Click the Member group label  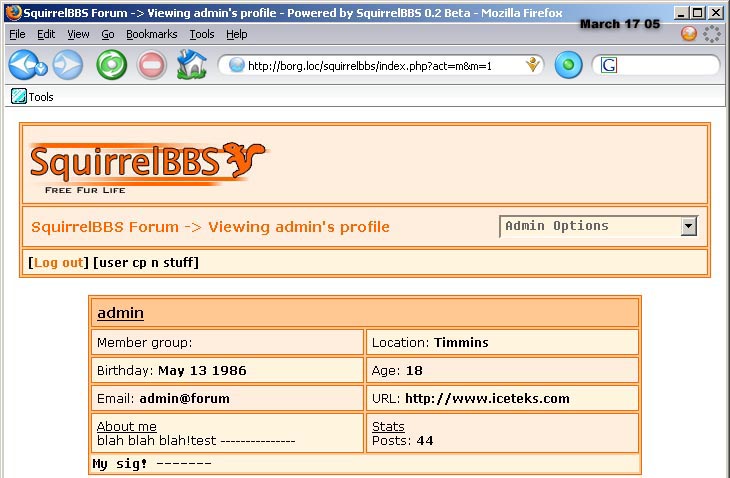(144, 343)
